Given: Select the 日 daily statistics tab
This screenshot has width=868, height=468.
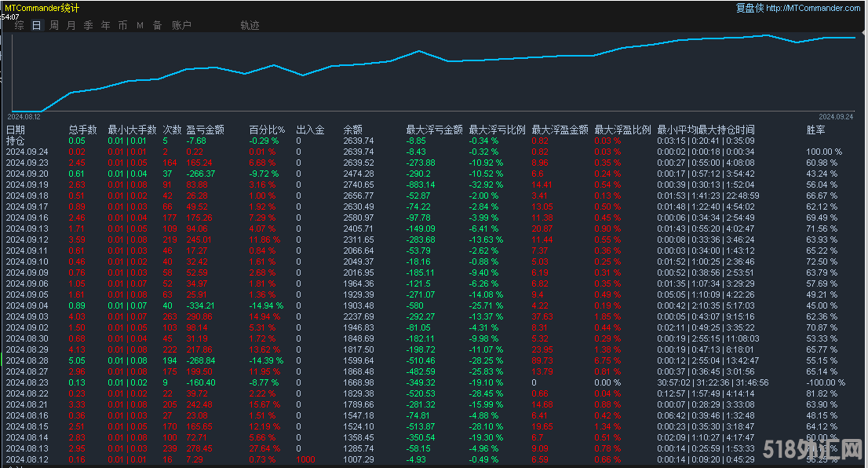Looking at the screenshot, I should pyautogui.click(x=37, y=25).
